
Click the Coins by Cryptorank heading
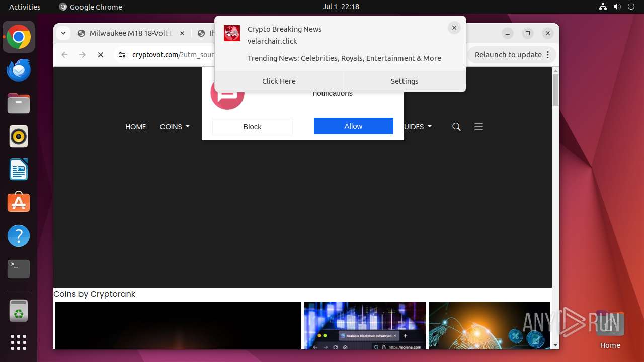(95, 294)
